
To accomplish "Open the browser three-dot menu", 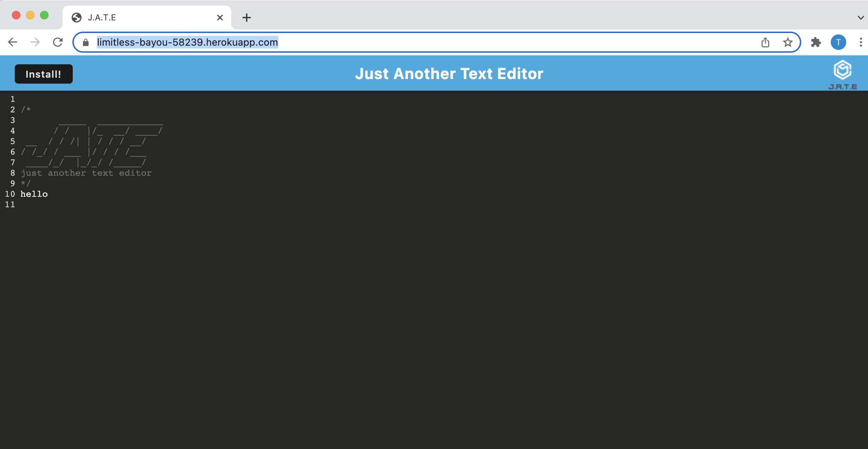I will 861,42.
